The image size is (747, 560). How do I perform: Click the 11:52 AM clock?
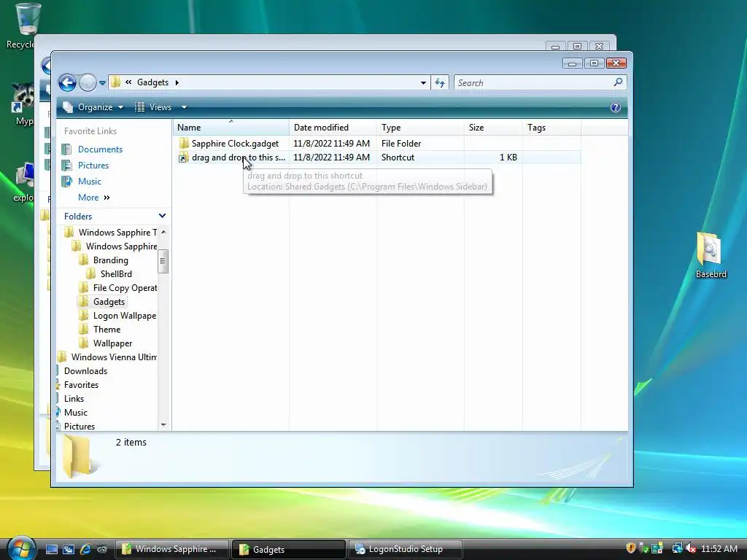coord(719,549)
